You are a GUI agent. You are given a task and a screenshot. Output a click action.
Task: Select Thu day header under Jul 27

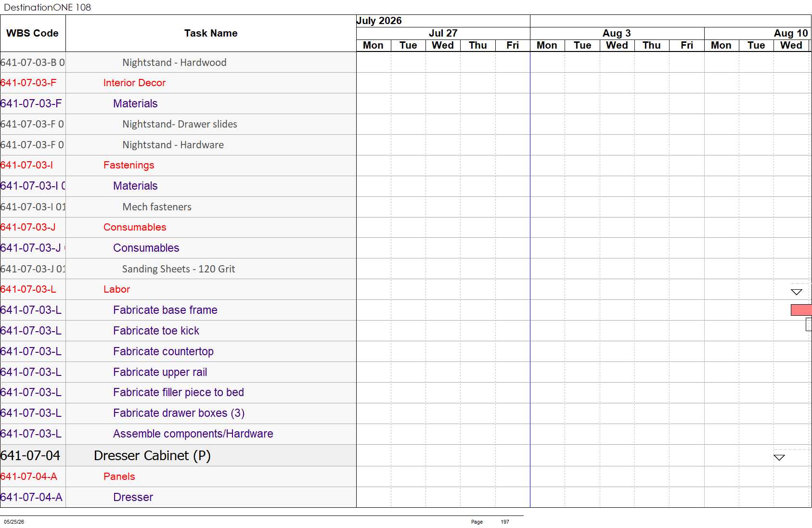click(x=478, y=45)
